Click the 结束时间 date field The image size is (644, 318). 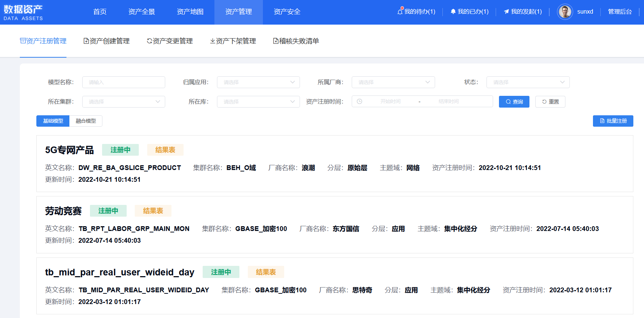[x=449, y=102]
